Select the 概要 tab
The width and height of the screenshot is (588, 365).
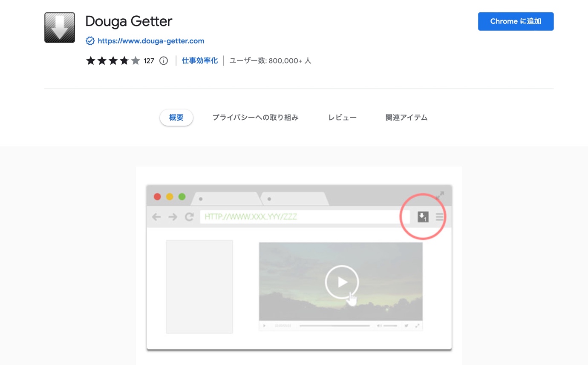[x=176, y=118]
